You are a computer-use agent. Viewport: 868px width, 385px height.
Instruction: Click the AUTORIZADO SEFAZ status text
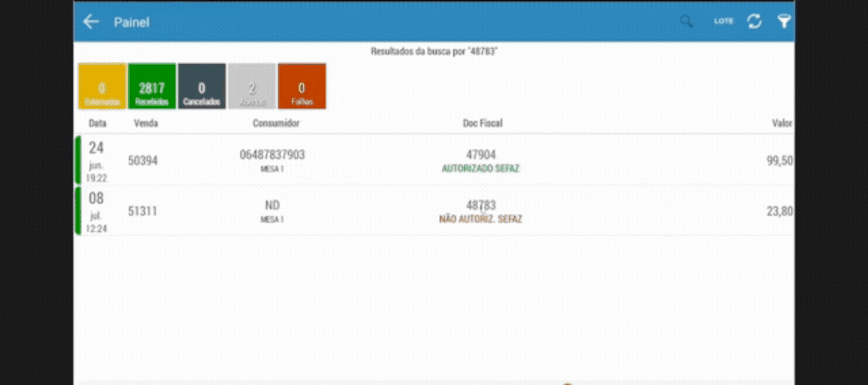(x=480, y=169)
